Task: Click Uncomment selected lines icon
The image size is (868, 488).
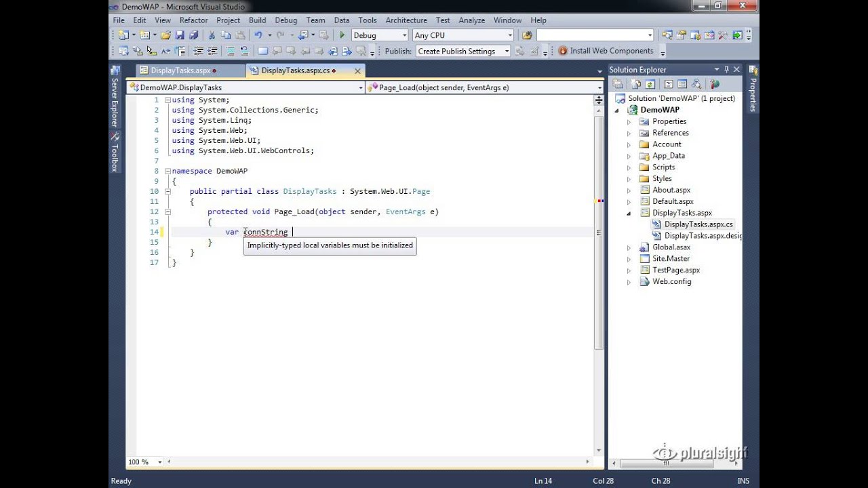Action: [x=244, y=51]
